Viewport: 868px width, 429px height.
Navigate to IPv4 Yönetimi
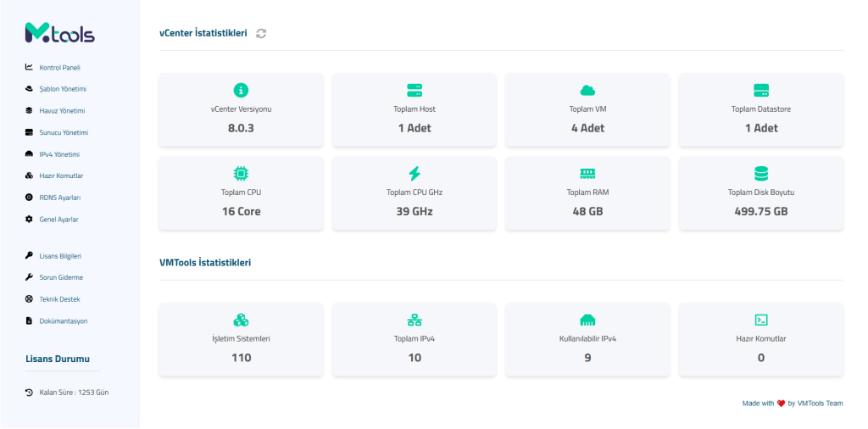click(x=59, y=154)
